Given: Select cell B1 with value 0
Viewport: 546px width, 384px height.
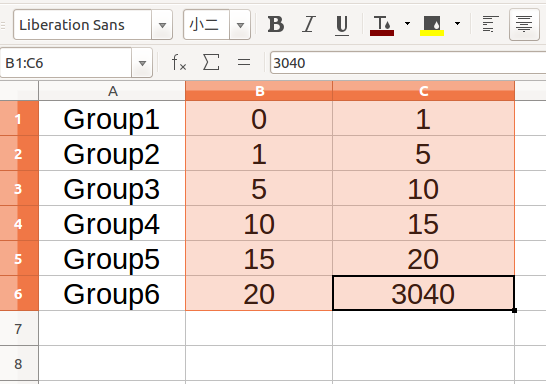Looking at the screenshot, I should pyautogui.click(x=259, y=118).
